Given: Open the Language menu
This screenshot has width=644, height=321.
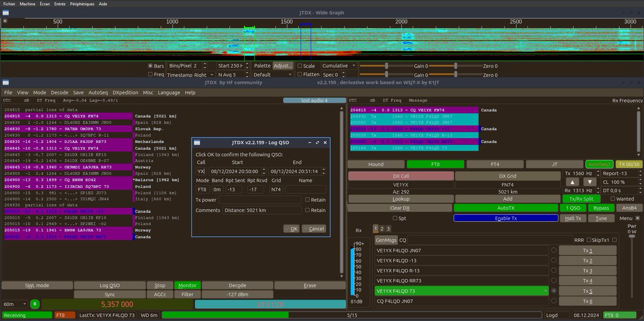Looking at the screenshot, I should click(169, 92).
